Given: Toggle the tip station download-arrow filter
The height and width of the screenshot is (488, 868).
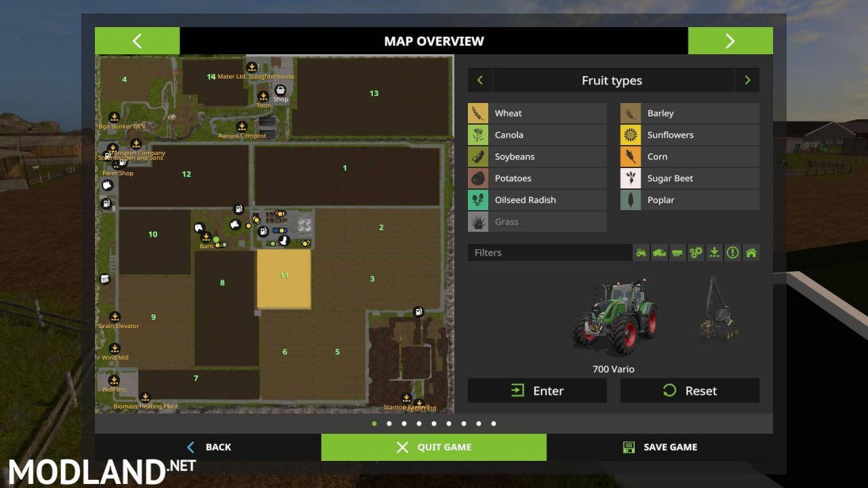Looking at the screenshot, I should pyautogui.click(x=714, y=253).
